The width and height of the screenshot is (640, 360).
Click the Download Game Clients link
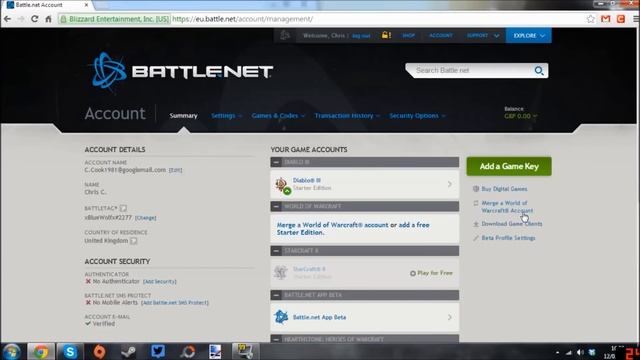512,224
